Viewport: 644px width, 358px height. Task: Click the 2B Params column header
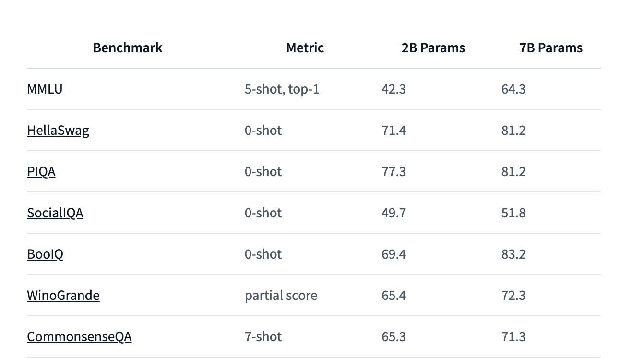coord(433,48)
